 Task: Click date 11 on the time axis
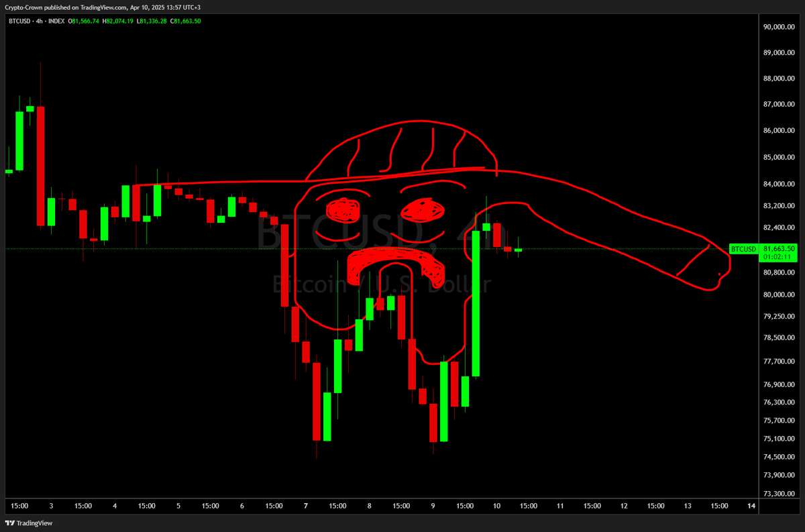pyautogui.click(x=560, y=506)
